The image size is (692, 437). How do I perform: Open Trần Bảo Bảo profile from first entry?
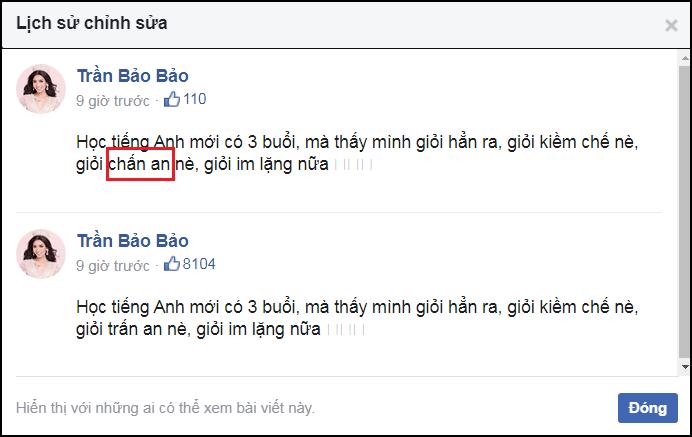(x=133, y=76)
